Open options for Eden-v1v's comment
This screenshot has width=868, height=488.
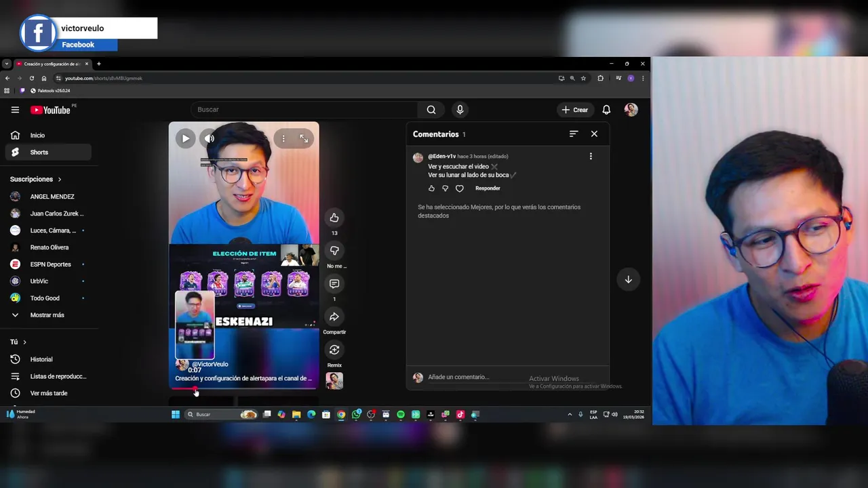tap(591, 157)
